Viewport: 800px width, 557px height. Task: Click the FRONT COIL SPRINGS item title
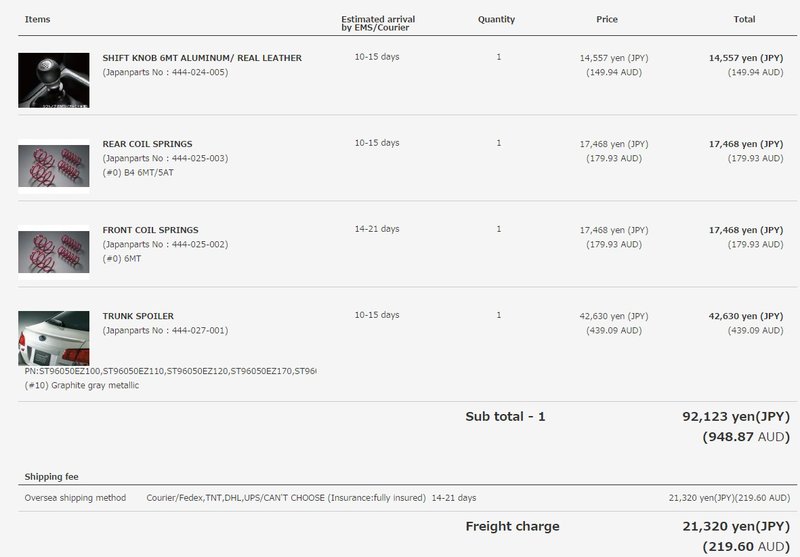(151, 230)
